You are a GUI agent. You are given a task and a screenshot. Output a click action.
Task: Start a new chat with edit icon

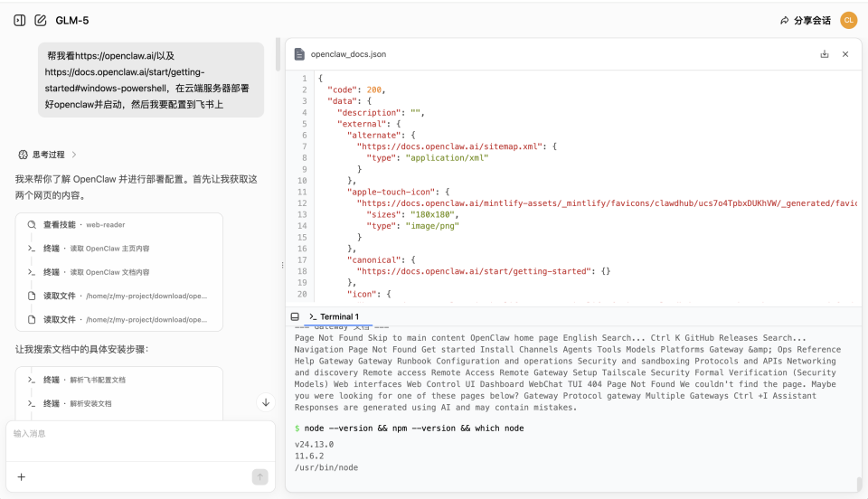coord(41,21)
